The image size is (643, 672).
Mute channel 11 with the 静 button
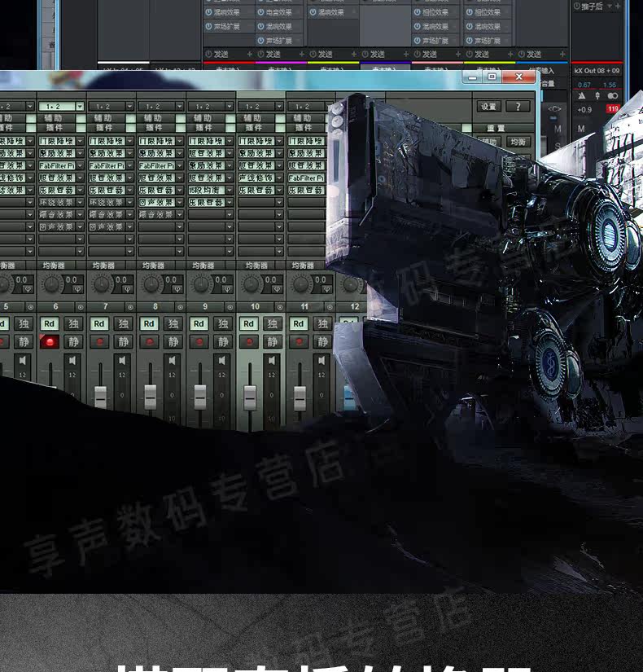[x=322, y=342]
